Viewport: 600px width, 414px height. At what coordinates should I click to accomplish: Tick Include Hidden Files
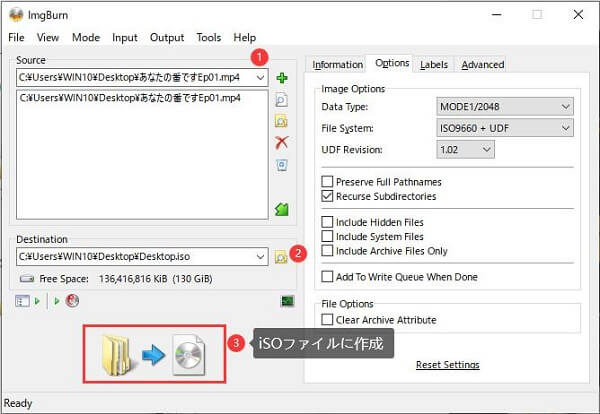tap(327, 222)
